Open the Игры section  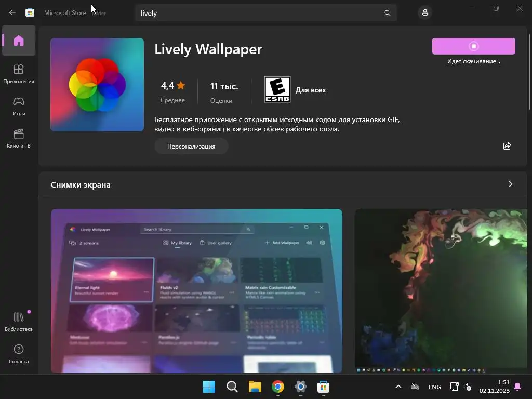point(19,106)
